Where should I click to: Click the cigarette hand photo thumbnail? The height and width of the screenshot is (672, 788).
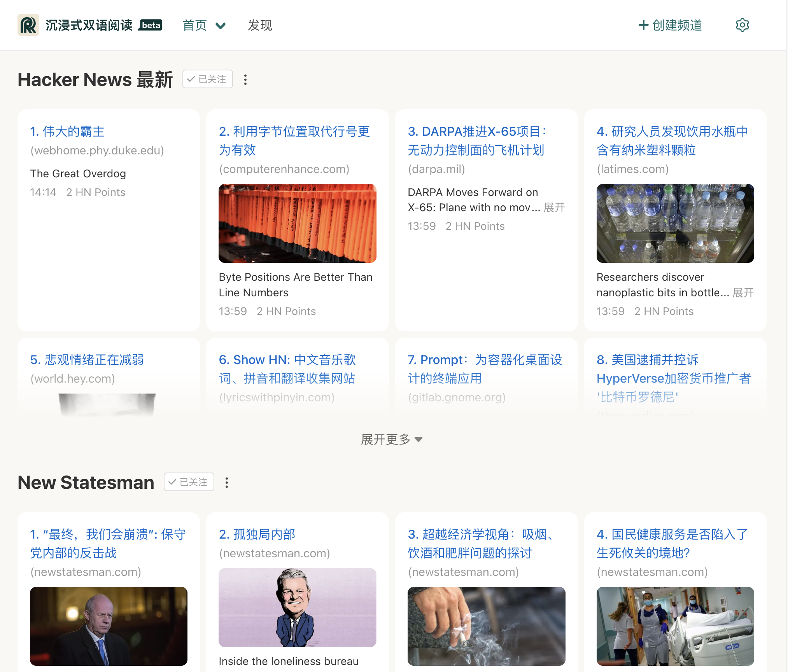pyautogui.click(x=487, y=626)
